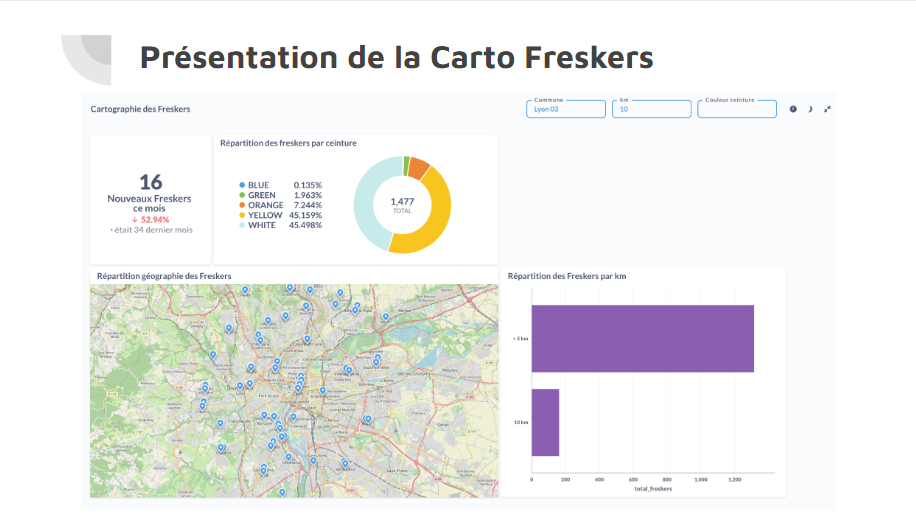Expand the empty Couleur ceinture filter
916x515 pixels.
pyautogui.click(x=737, y=109)
